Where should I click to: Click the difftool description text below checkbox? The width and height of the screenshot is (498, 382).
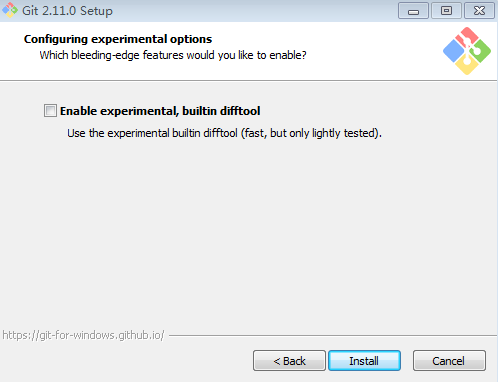pyautogui.click(x=224, y=133)
